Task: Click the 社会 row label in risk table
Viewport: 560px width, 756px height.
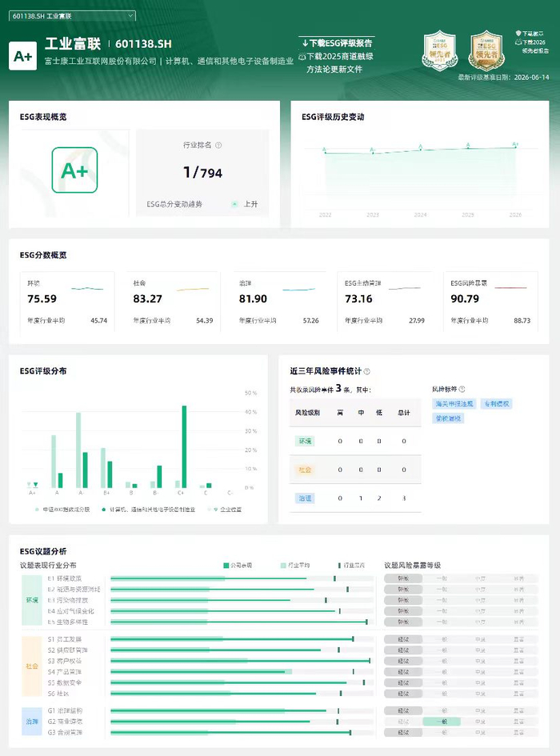Action: [x=305, y=470]
